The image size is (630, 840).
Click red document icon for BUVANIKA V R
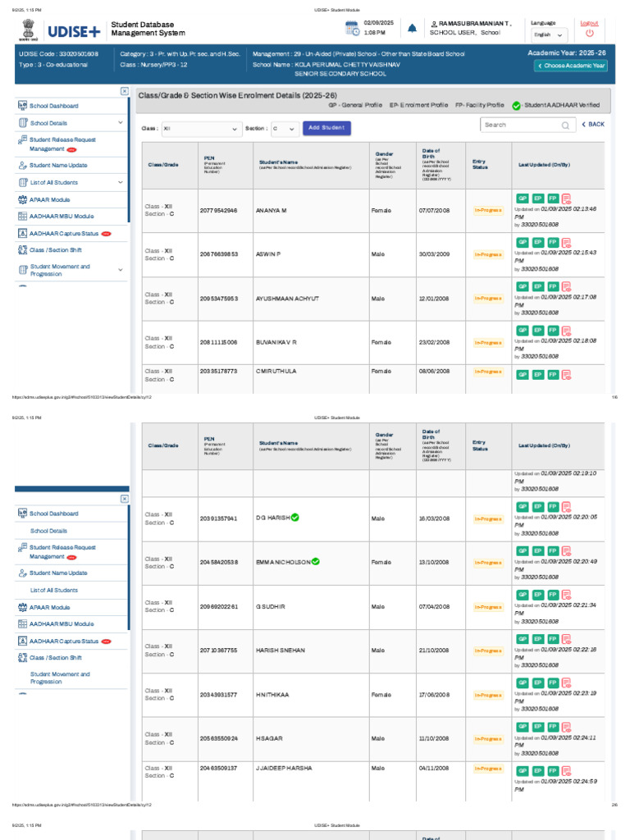click(566, 331)
